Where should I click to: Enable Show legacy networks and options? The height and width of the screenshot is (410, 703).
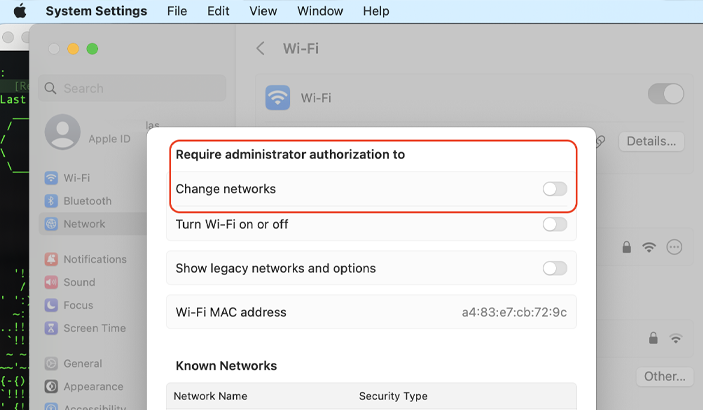coord(555,268)
